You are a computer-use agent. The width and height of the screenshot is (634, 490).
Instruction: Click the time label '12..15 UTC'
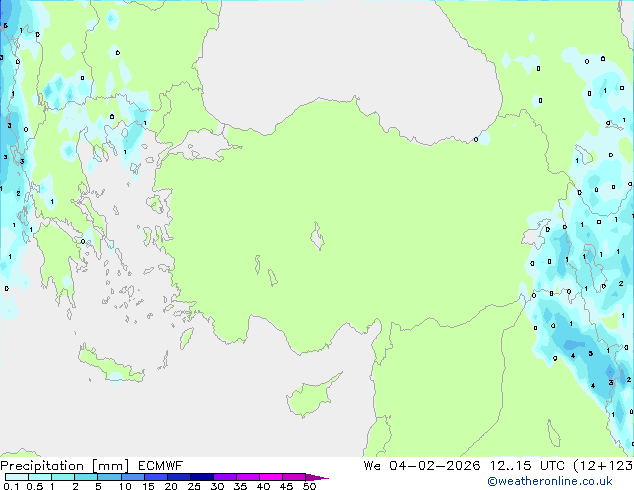(527, 466)
